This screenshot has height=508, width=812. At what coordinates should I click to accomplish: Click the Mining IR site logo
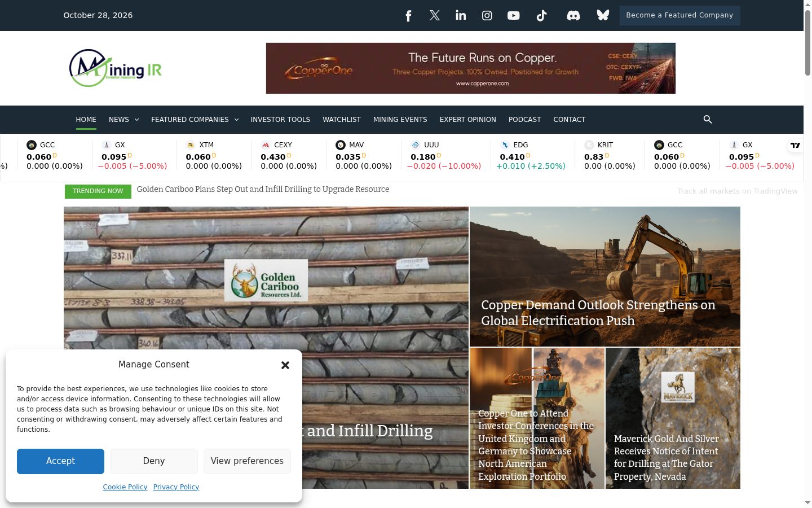point(116,68)
